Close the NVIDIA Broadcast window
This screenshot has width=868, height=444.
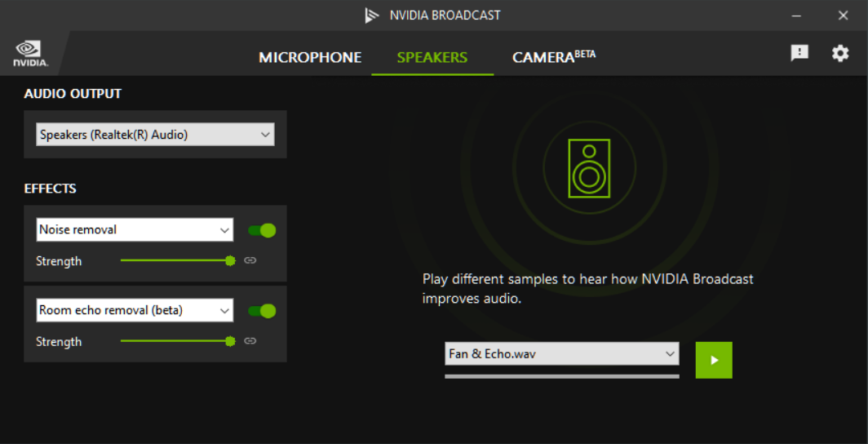[843, 16]
